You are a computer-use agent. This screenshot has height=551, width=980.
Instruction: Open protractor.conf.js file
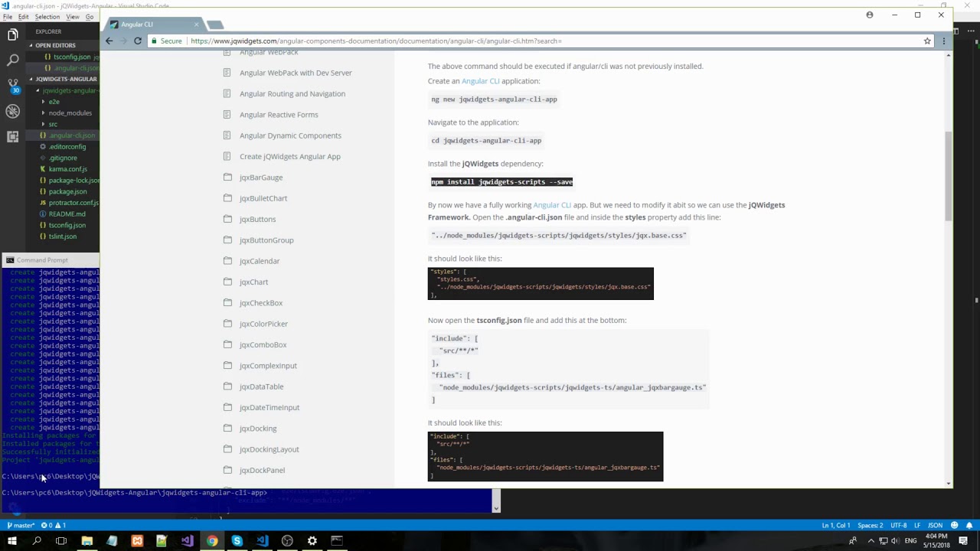pyautogui.click(x=73, y=203)
